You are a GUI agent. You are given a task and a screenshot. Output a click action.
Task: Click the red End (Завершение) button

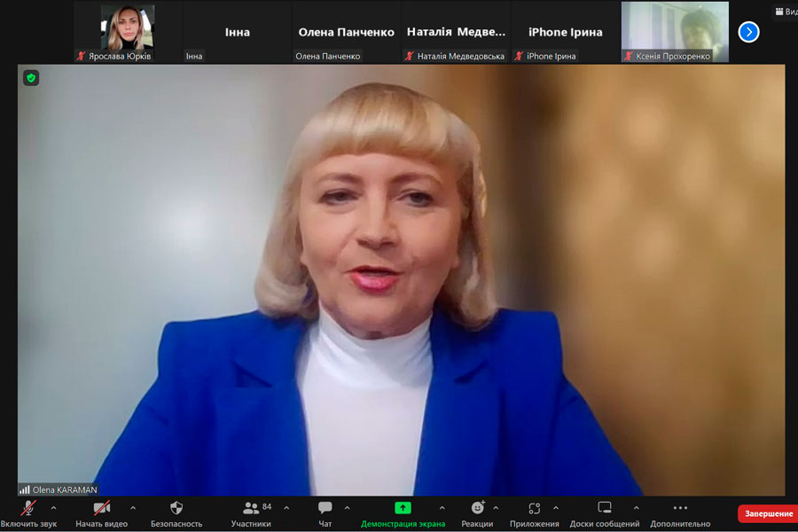[768, 514]
